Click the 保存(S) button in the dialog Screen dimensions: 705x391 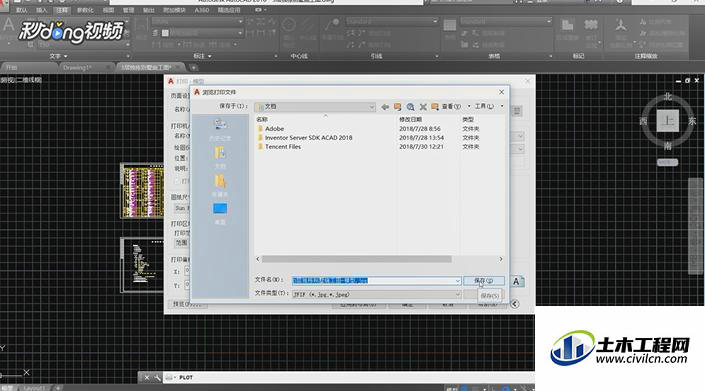point(484,280)
